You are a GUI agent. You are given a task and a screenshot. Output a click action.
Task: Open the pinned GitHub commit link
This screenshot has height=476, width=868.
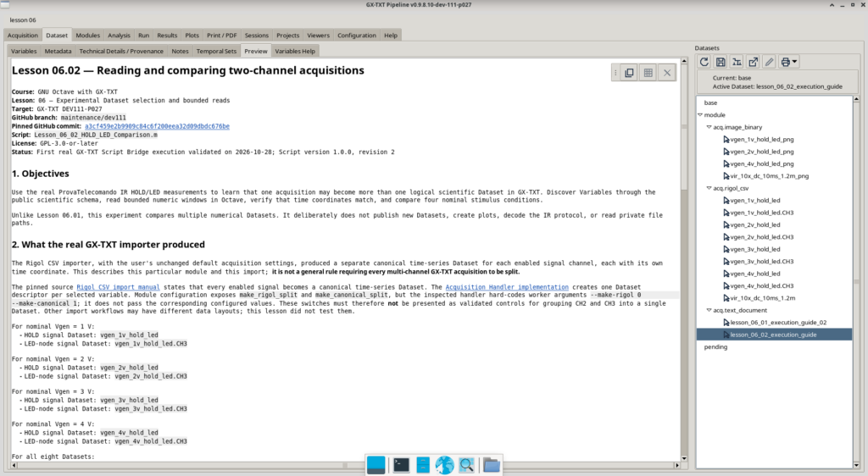[x=157, y=126]
